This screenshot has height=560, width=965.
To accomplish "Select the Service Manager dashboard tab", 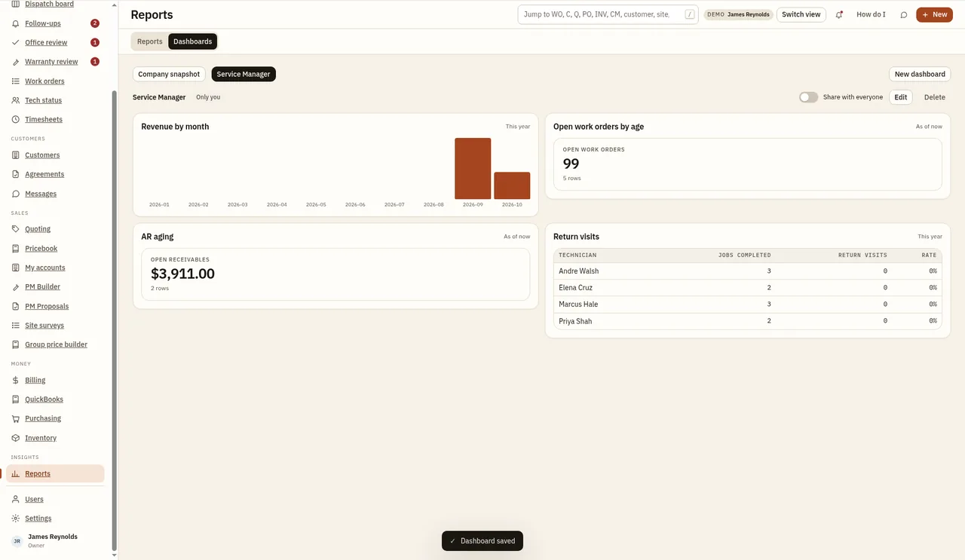I will click(x=244, y=74).
